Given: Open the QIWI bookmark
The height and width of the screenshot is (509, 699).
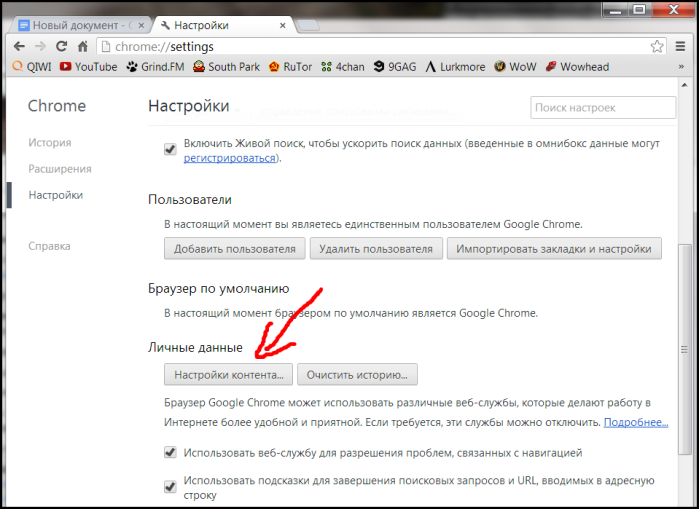Looking at the screenshot, I should pyautogui.click(x=32, y=67).
